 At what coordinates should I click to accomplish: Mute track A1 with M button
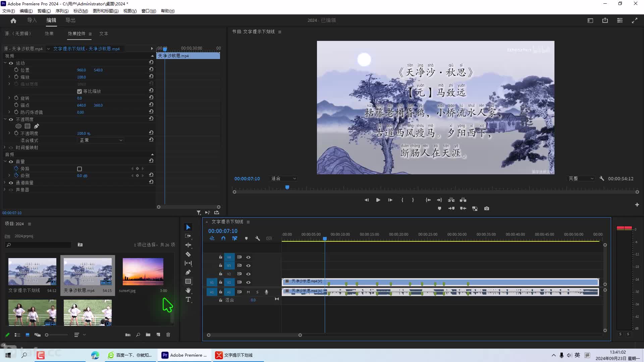coord(248,292)
